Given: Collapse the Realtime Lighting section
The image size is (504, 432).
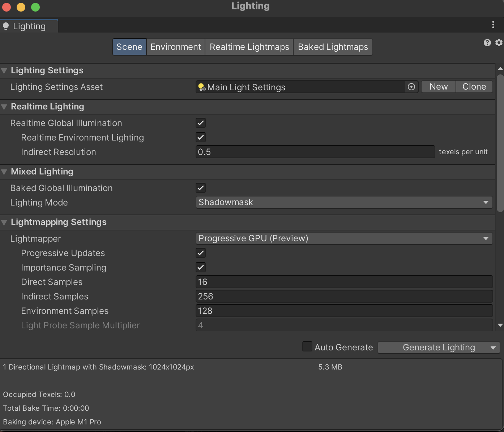Looking at the screenshot, I should pyautogui.click(x=4, y=107).
